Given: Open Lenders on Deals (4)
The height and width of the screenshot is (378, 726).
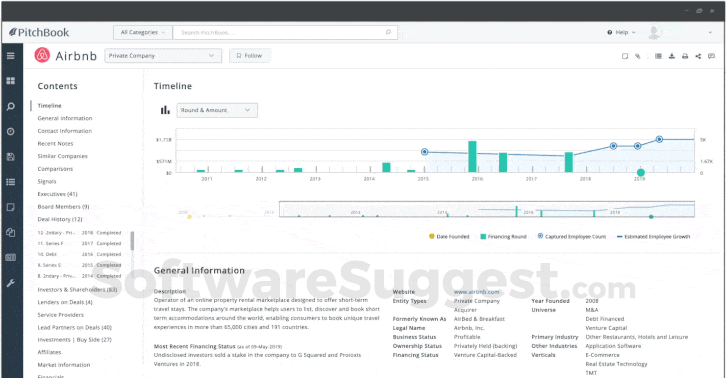Looking at the screenshot, I should (x=65, y=302).
